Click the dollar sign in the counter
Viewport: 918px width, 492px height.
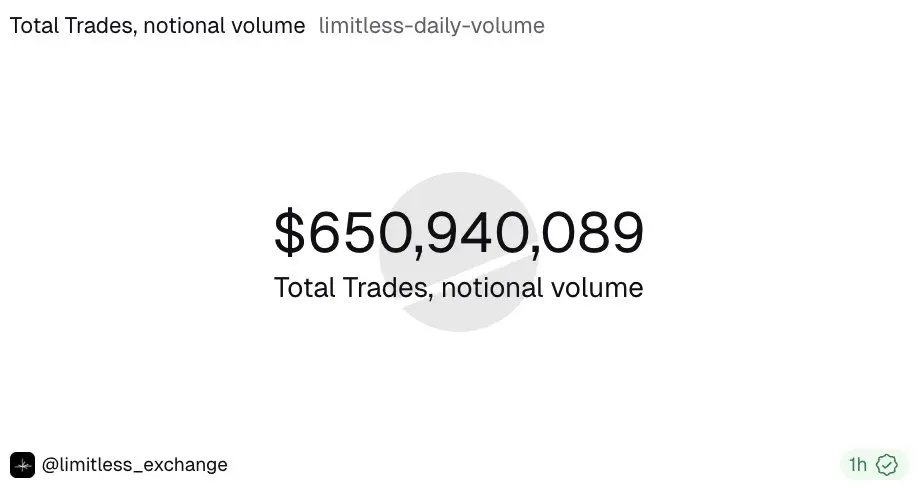pos(290,233)
